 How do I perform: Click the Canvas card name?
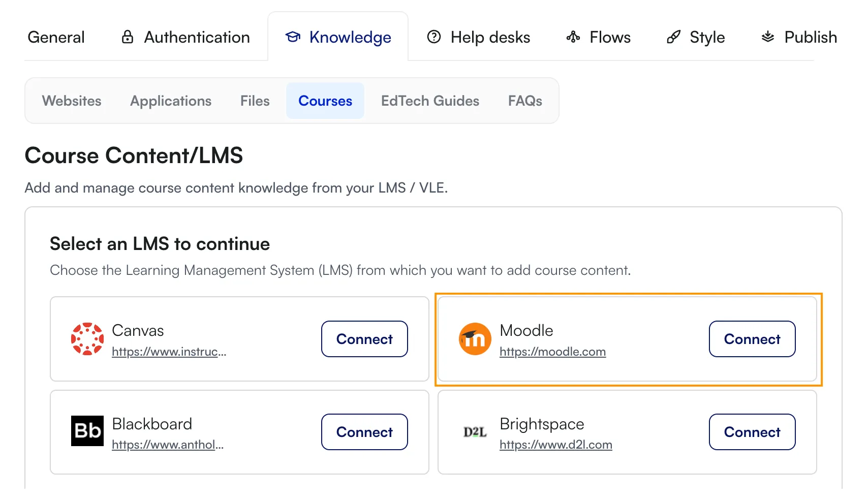(138, 330)
